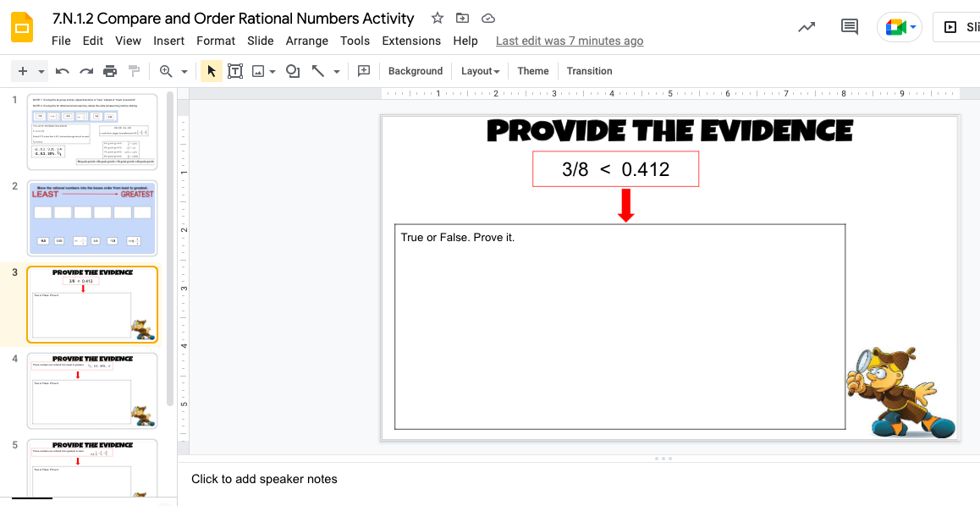
Task: Select the cursor selection tool
Action: 211,71
